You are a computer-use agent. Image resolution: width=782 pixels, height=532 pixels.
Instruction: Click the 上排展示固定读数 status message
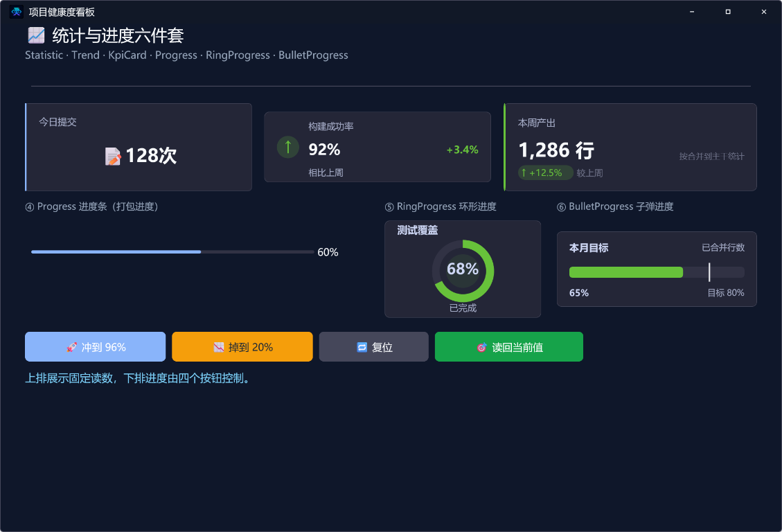pos(138,378)
